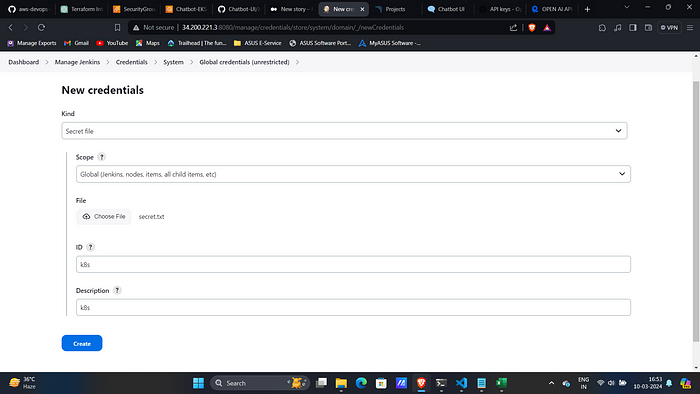Click the browser forward arrow
The image size is (700, 394).
tap(26, 28)
